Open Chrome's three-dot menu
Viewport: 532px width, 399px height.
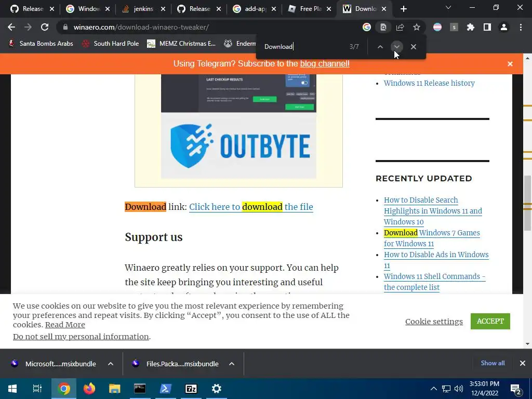click(x=521, y=27)
